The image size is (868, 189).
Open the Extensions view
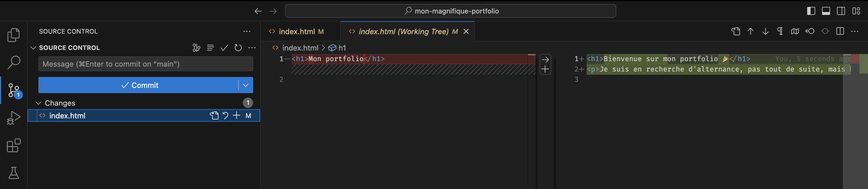click(x=13, y=146)
